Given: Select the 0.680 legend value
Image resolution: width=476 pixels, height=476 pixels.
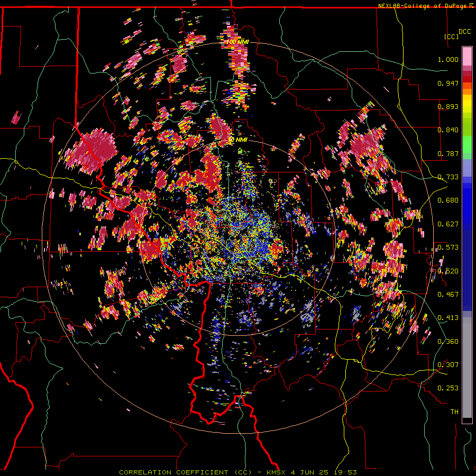Looking at the screenshot, I should (448, 200).
